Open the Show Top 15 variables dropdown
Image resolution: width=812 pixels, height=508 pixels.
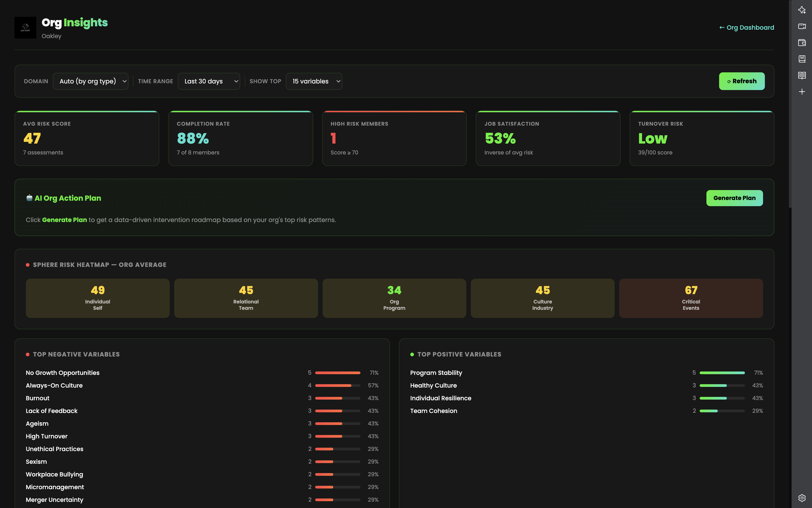coord(314,81)
